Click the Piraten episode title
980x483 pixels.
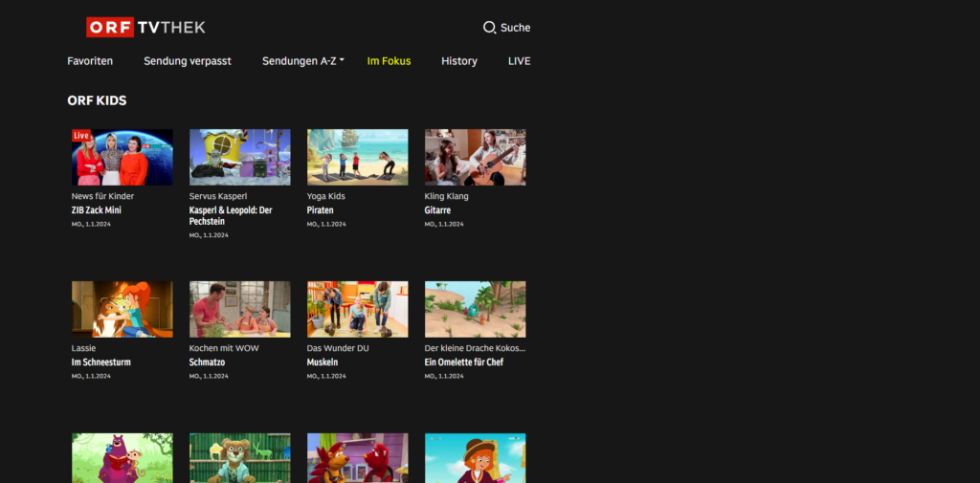point(320,210)
